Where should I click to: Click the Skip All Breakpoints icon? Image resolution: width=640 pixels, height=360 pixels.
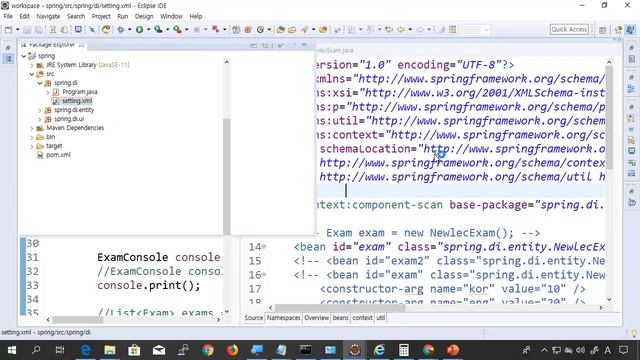(92, 29)
